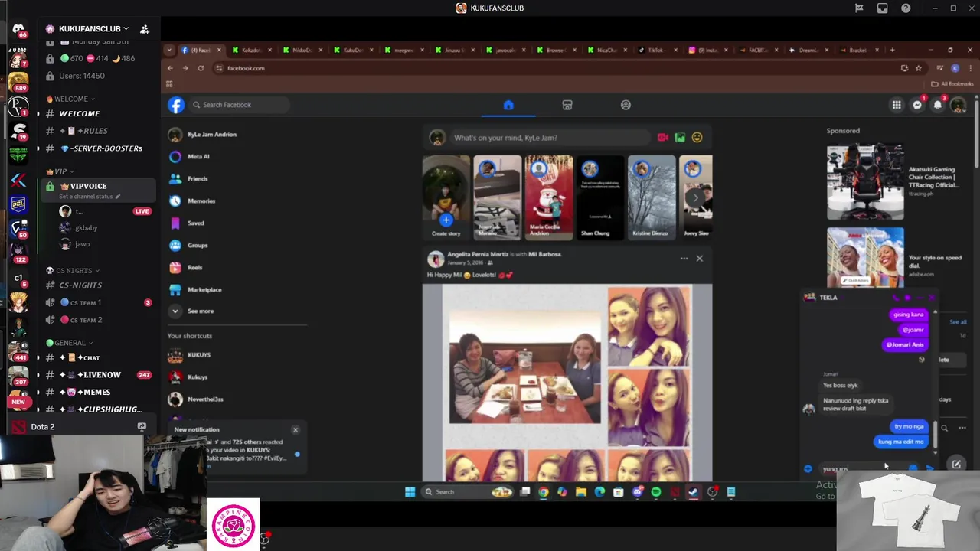
Task: Open Facebook account profile picture menu
Action: 958,105
